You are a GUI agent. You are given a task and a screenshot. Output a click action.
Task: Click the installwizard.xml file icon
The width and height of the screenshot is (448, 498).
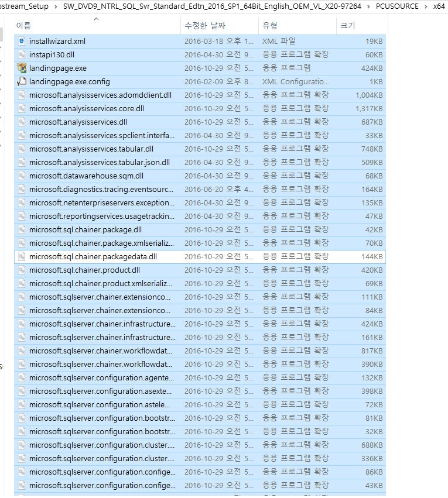[x=22, y=42]
